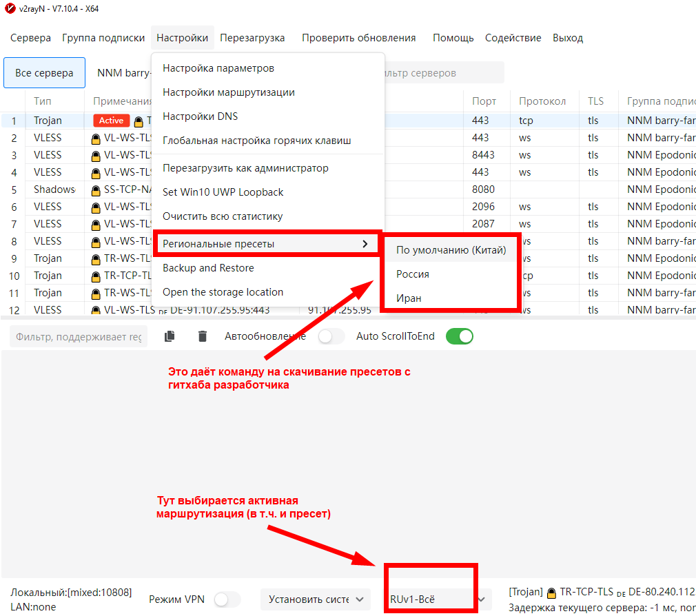Choose Настройка параметров menu entry
Viewport: 696px width, 616px height.
tap(268, 68)
